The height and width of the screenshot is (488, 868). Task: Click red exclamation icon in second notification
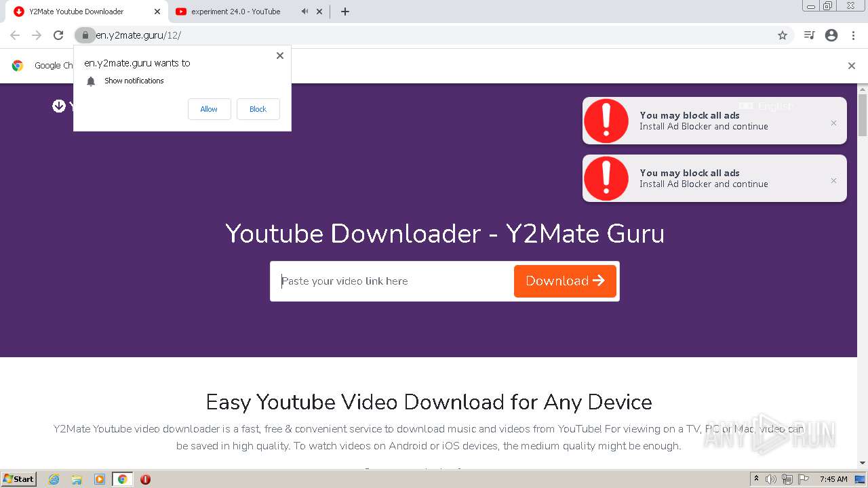606,178
